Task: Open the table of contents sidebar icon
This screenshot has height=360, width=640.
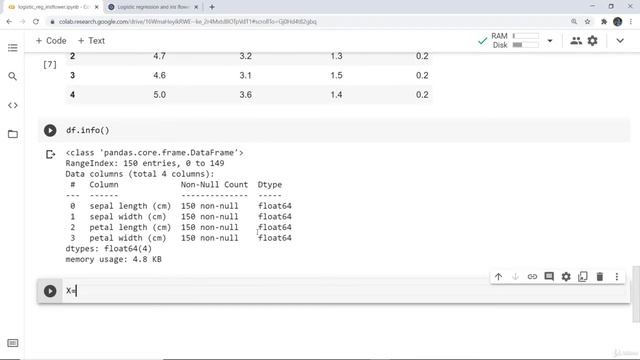Action: coord(13,48)
